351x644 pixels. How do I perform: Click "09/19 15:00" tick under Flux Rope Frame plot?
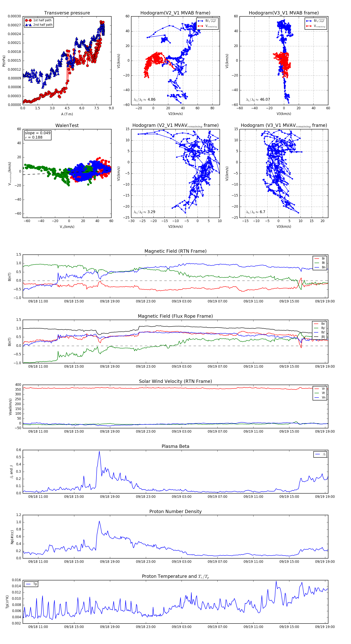tap(289, 366)
